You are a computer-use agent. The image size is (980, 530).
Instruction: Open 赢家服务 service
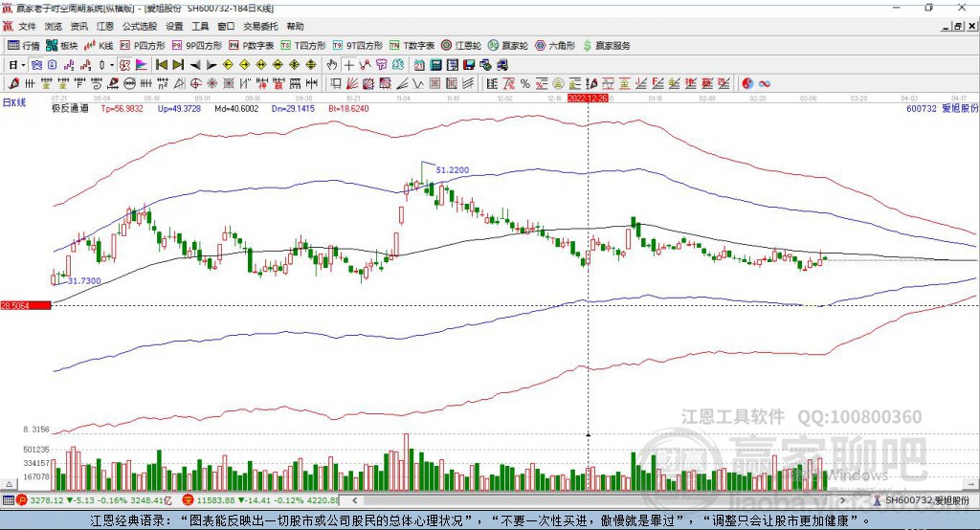tap(606, 46)
